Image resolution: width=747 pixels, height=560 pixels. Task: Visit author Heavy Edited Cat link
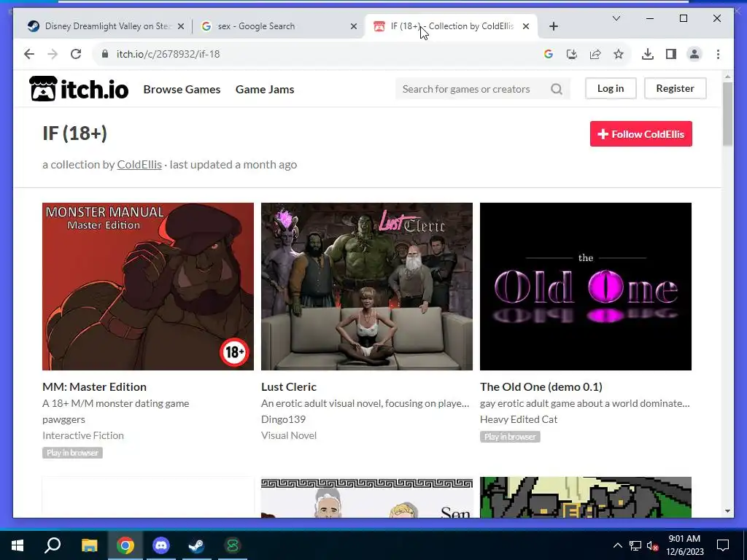point(519,419)
